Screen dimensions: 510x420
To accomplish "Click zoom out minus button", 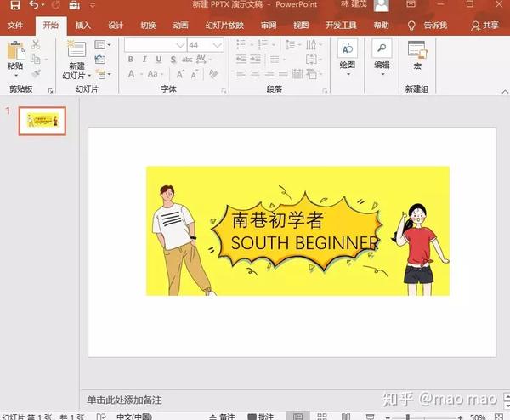I will [388, 417].
